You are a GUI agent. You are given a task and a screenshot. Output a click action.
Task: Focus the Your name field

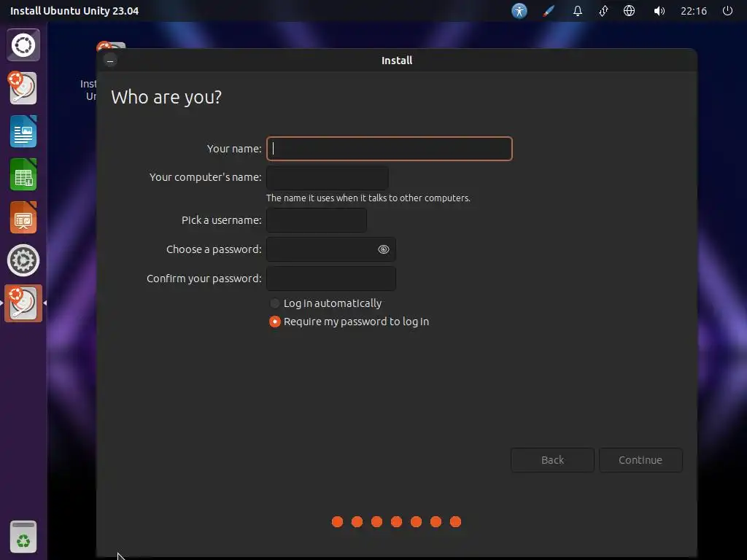(390, 149)
